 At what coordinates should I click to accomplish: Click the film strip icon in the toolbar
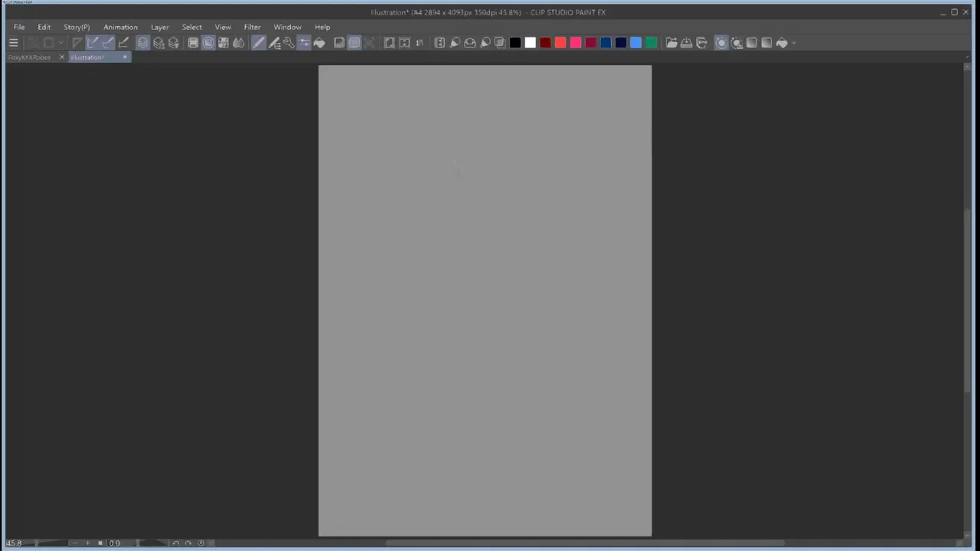pyautogui.click(x=193, y=43)
